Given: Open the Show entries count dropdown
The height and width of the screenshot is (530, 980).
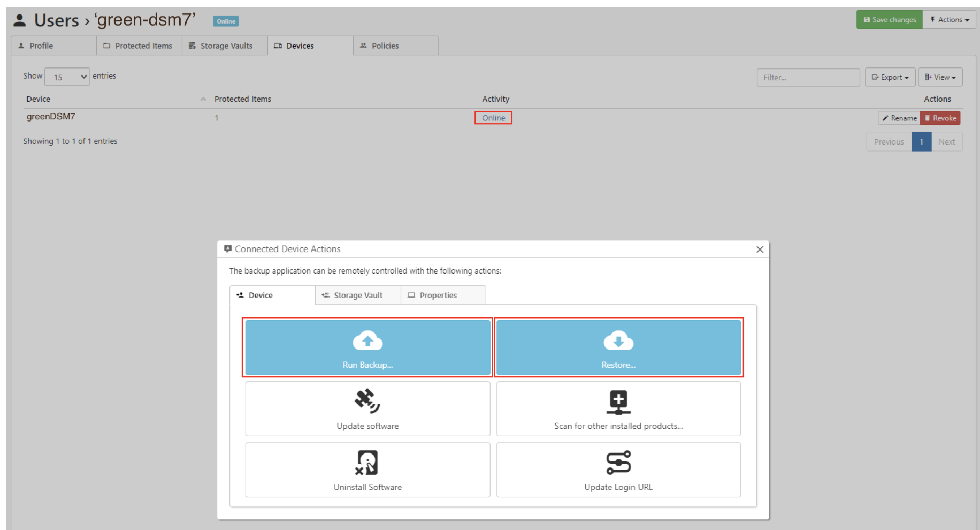Looking at the screenshot, I should tap(67, 77).
